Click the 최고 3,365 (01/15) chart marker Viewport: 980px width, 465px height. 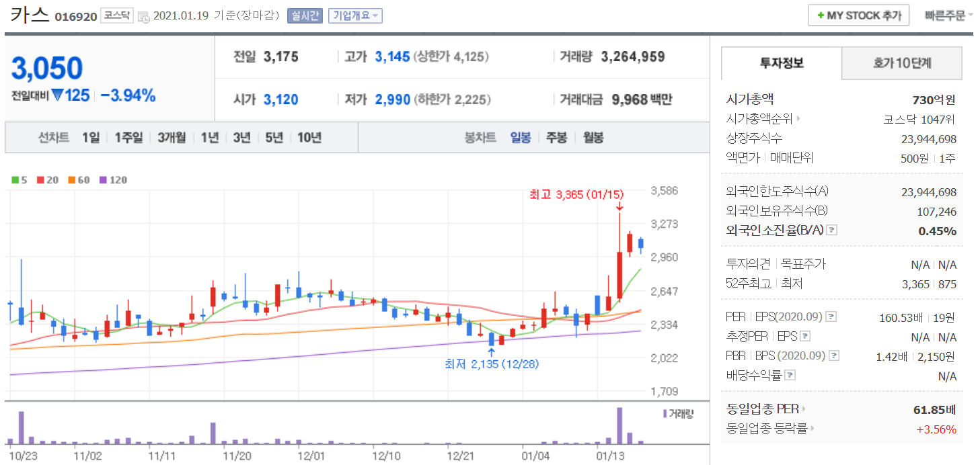pyautogui.click(x=576, y=194)
